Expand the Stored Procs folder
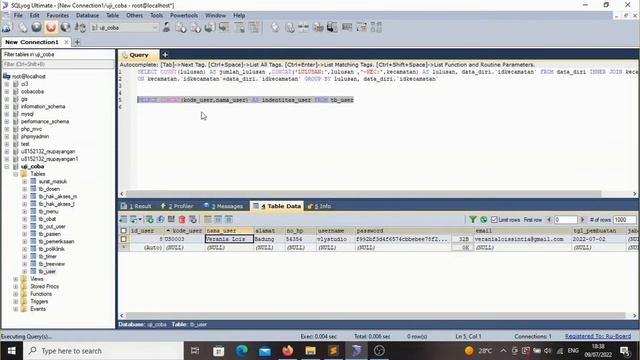This screenshot has height=360, width=640. [16, 287]
